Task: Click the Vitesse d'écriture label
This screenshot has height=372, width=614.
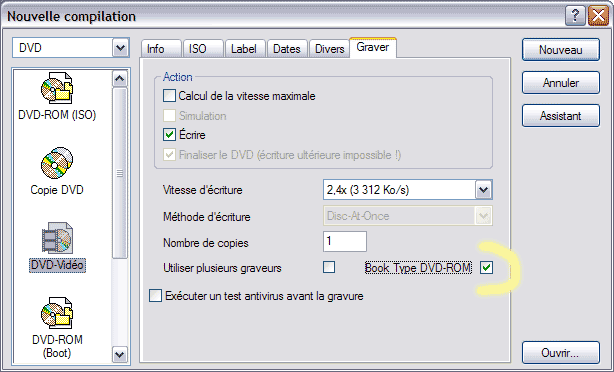Action: coord(202,190)
